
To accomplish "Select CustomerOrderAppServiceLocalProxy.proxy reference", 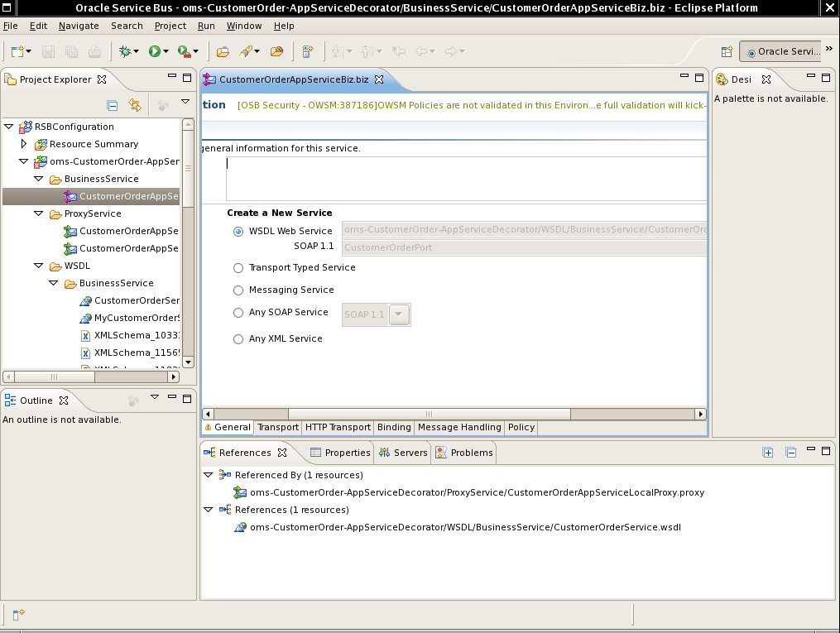I will [x=468, y=492].
